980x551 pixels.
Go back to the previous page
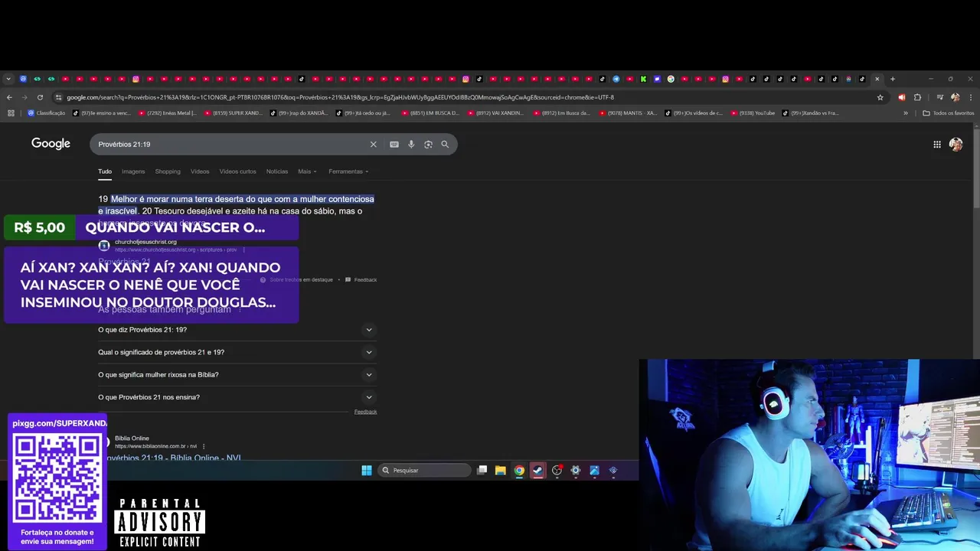pyautogui.click(x=9, y=97)
